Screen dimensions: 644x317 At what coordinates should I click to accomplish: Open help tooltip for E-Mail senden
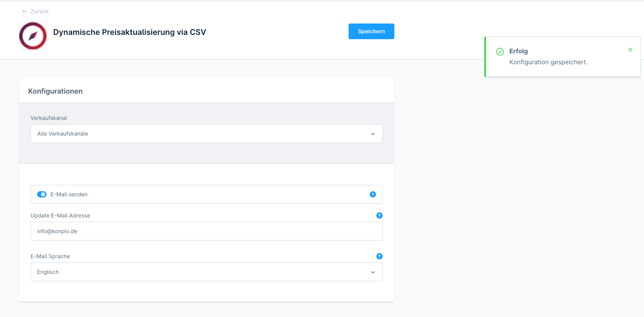click(373, 194)
